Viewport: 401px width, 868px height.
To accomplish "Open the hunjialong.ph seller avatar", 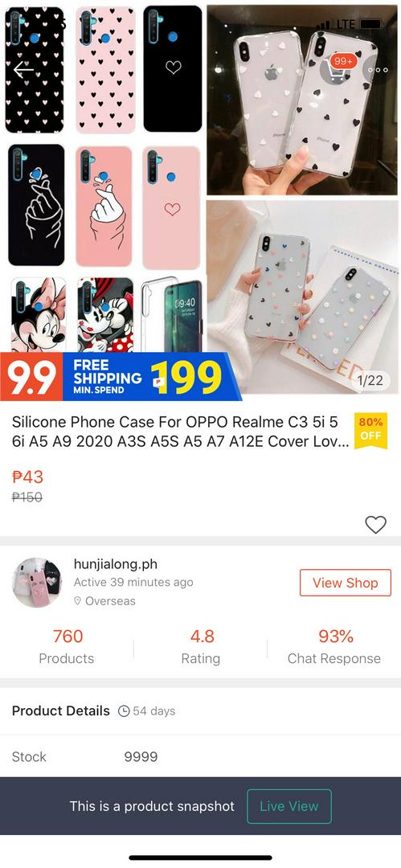I will [38, 583].
